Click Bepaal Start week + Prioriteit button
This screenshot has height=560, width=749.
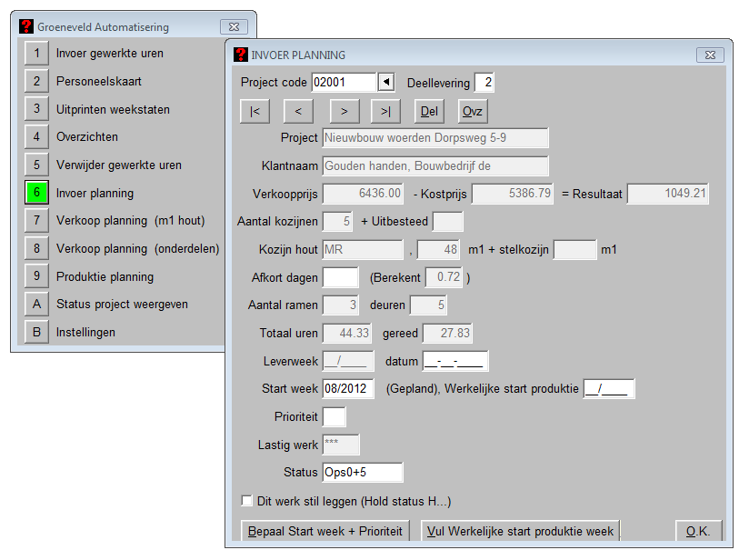coord(325,531)
